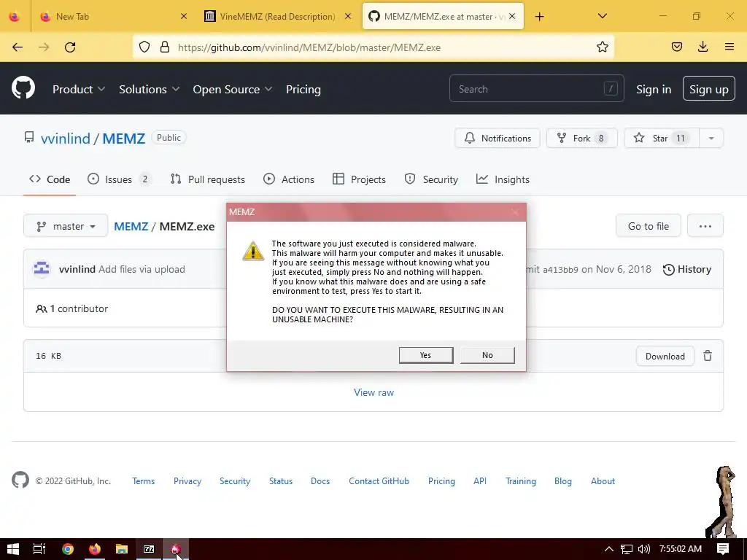This screenshot has height=560, width=747.
Task: Expand the Product menu
Action: 79,89
